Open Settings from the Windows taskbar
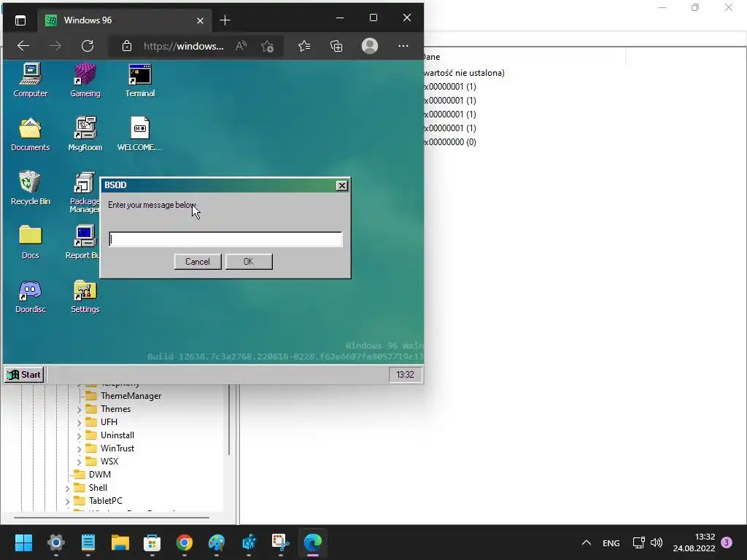 55,542
